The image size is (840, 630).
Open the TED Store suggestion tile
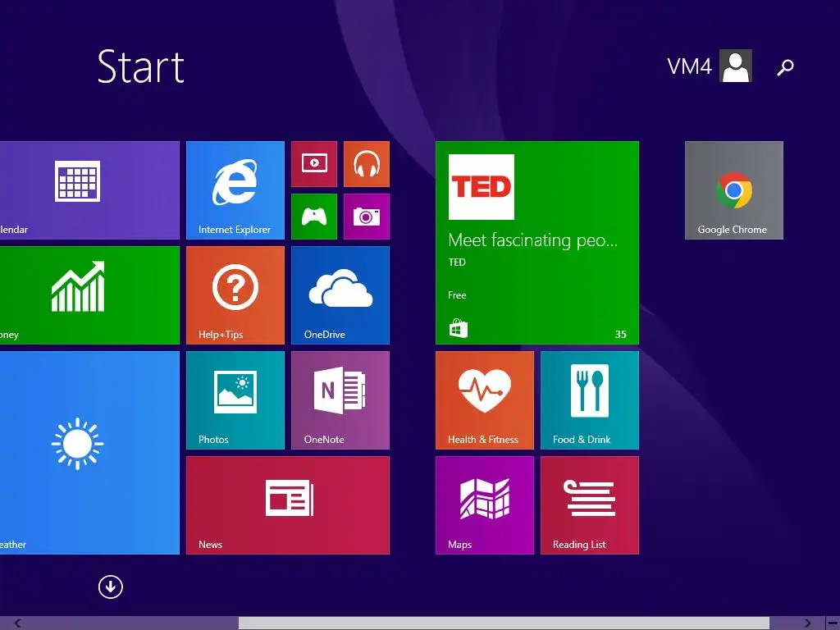pyautogui.click(x=537, y=243)
